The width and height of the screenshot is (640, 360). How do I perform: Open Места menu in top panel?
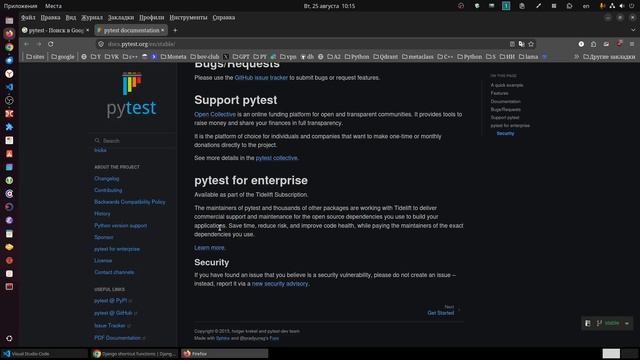pos(53,6)
